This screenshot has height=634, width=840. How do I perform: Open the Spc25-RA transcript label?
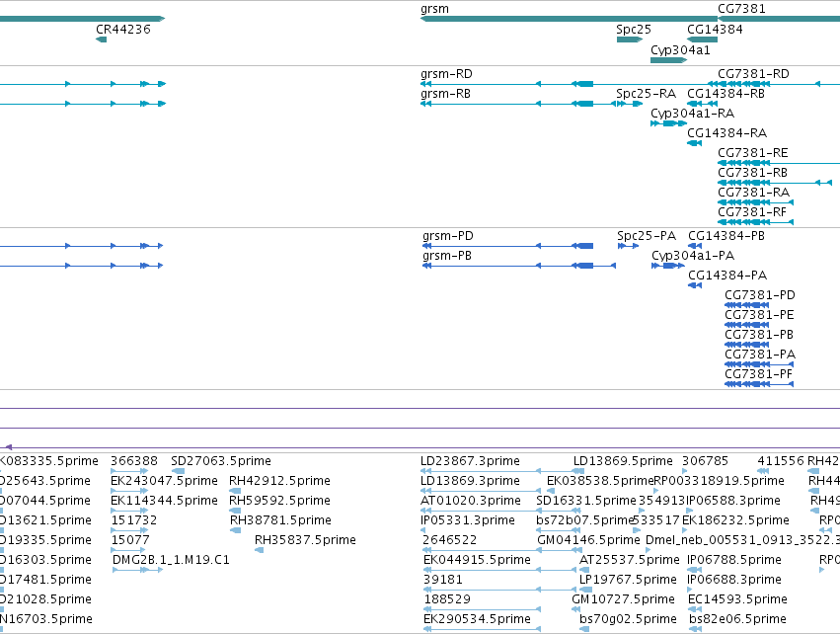tap(647, 94)
